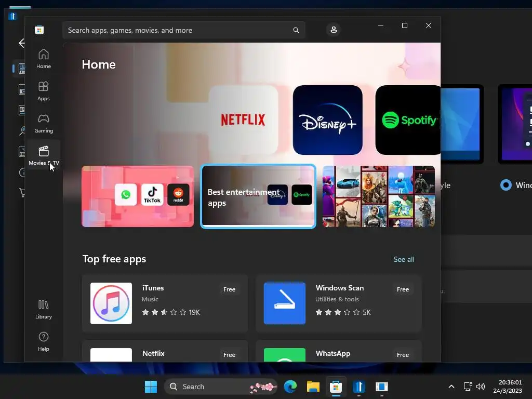
Task: Click the Free button for Windows Scan
Action: [x=403, y=289]
